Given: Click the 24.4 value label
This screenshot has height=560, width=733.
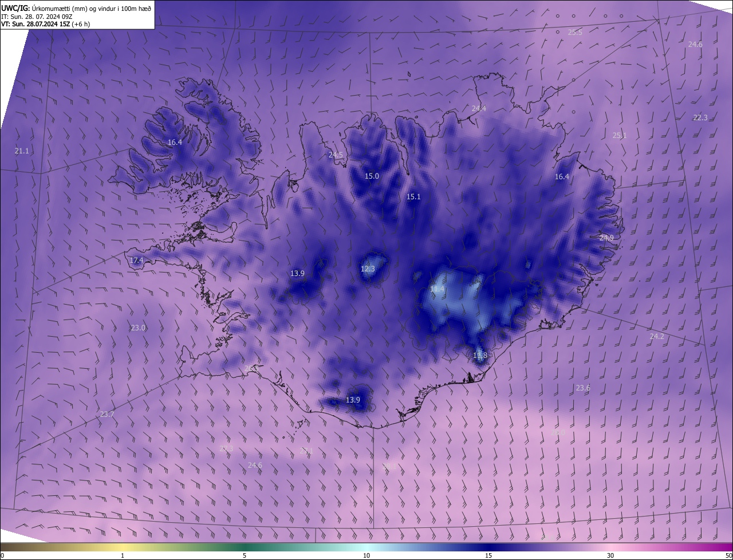Looking at the screenshot, I should click(479, 109).
